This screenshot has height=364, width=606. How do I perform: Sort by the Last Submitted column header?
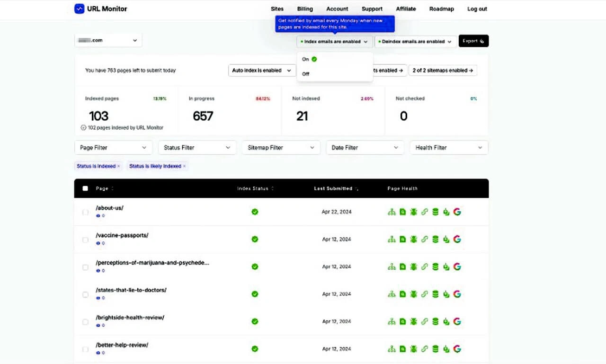coord(336,188)
